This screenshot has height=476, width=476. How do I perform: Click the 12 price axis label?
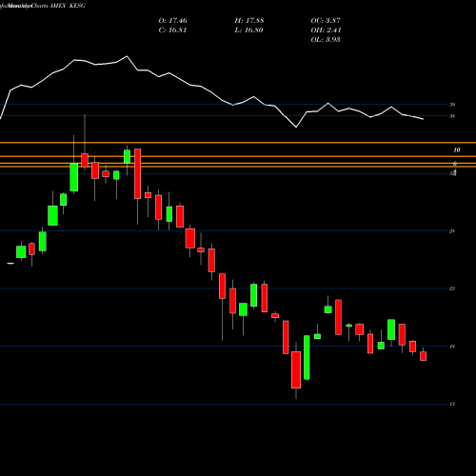452,404
